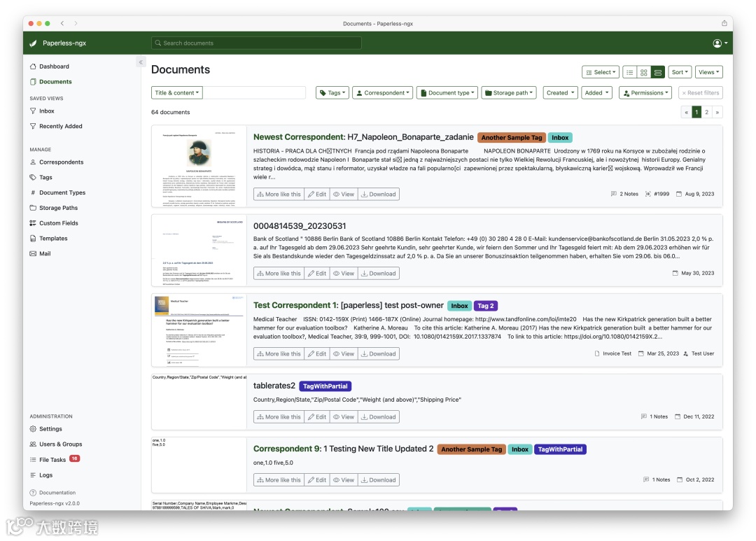
Task: Open the Napoleon document thumbnail
Action: coord(199,167)
